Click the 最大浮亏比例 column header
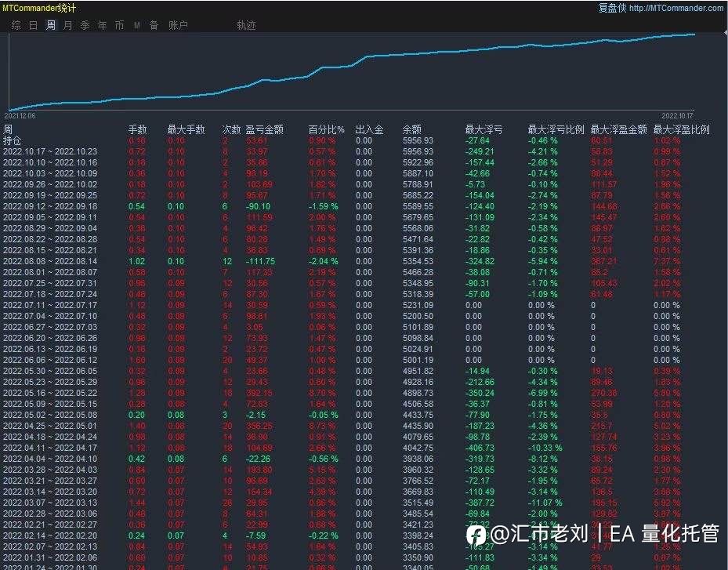 (556, 129)
